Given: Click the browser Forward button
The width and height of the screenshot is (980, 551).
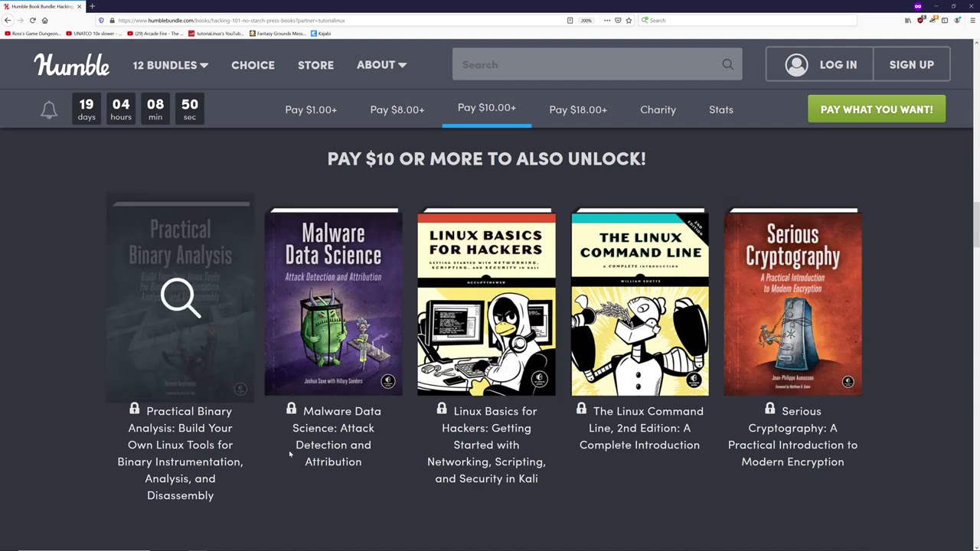Looking at the screenshot, I should click(x=20, y=21).
